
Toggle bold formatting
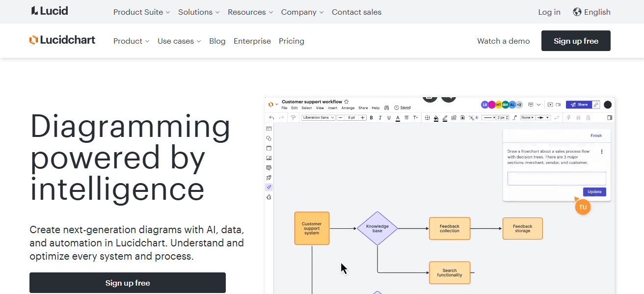pyautogui.click(x=371, y=118)
